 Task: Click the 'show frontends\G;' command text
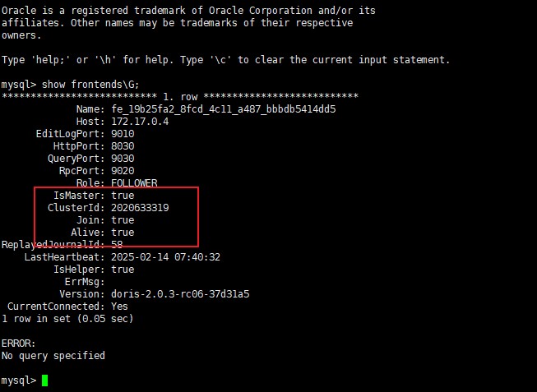[90, 85]
